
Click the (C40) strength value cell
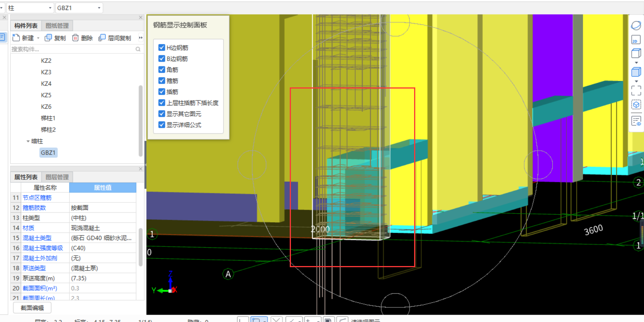[103, 248]
